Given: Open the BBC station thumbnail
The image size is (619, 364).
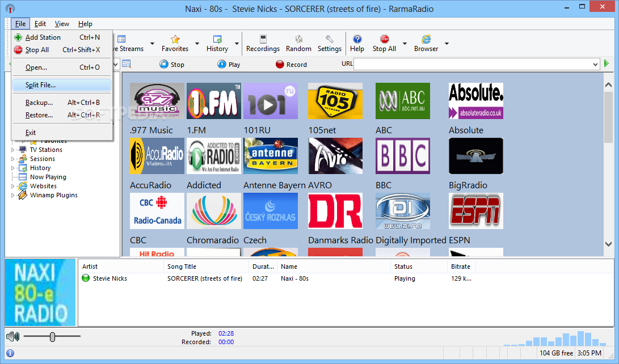Looking at the screenshot, I should 403,156.
